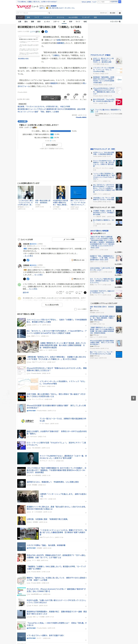Click the 11.6% poll result bar
Viewport: 138px width, 644px height.
point(52,134)
